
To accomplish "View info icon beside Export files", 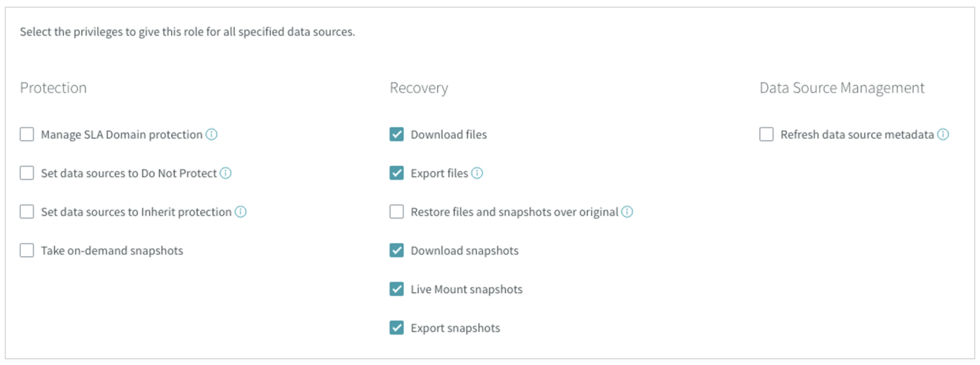I will click(x=477, y=173).
